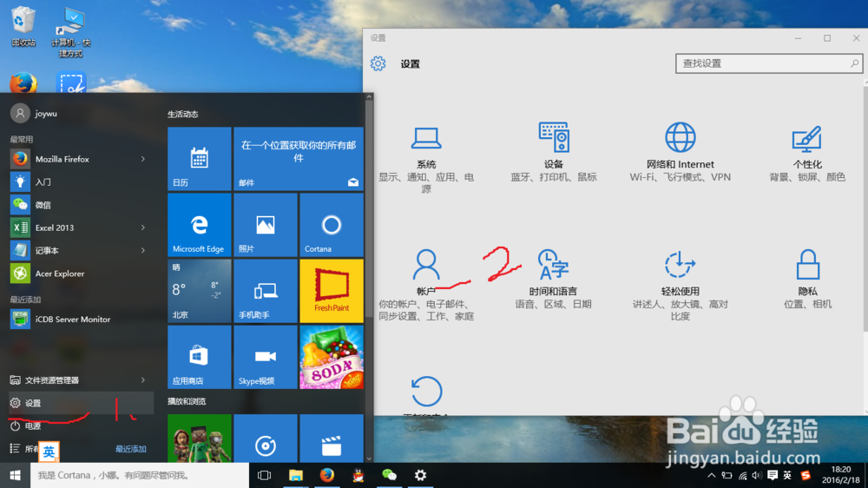
Task: Open Notepad (记事本) from Start menu
Action: 81,250
